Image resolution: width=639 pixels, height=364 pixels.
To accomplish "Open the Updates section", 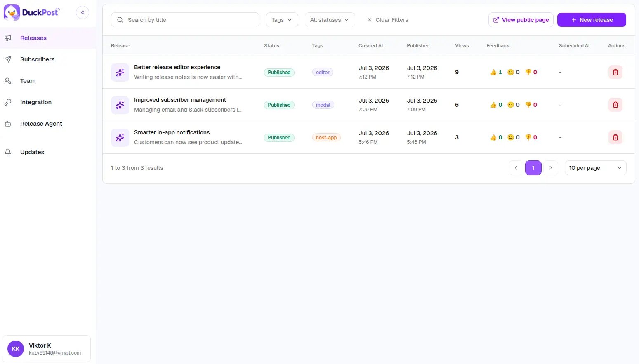I will tap(48, 152).
